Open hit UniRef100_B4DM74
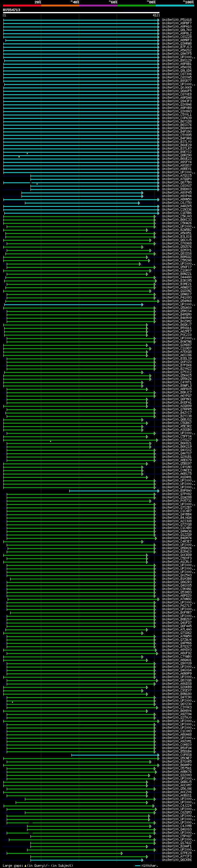 177,538
